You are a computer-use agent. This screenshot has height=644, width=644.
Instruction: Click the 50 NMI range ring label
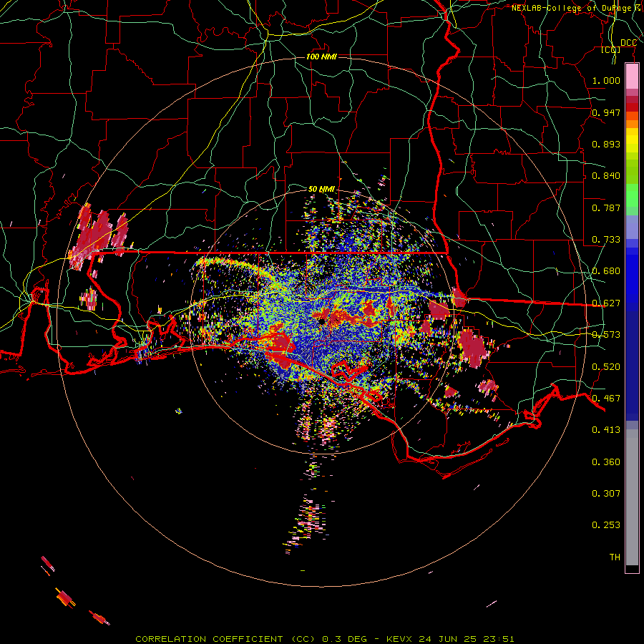point(321,189)
